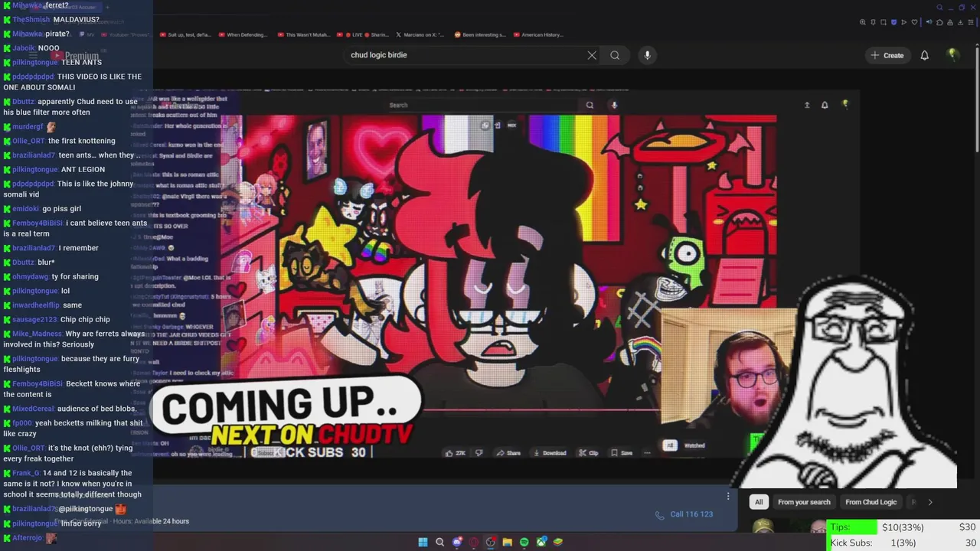Click Save under the inner video
The width and height of the screenshot is (980, 551).
tap(622, 453)
